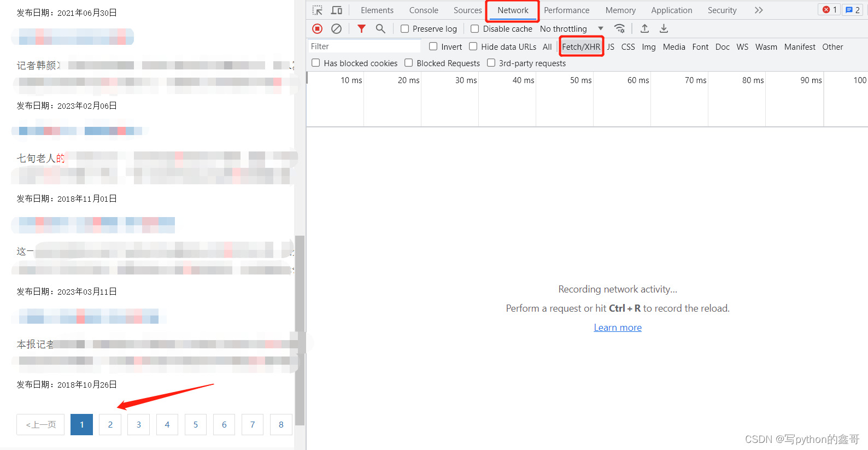This screenshot has width=868, height=450.
Task: Export HAR file download icon
Action: coord(664,28)
